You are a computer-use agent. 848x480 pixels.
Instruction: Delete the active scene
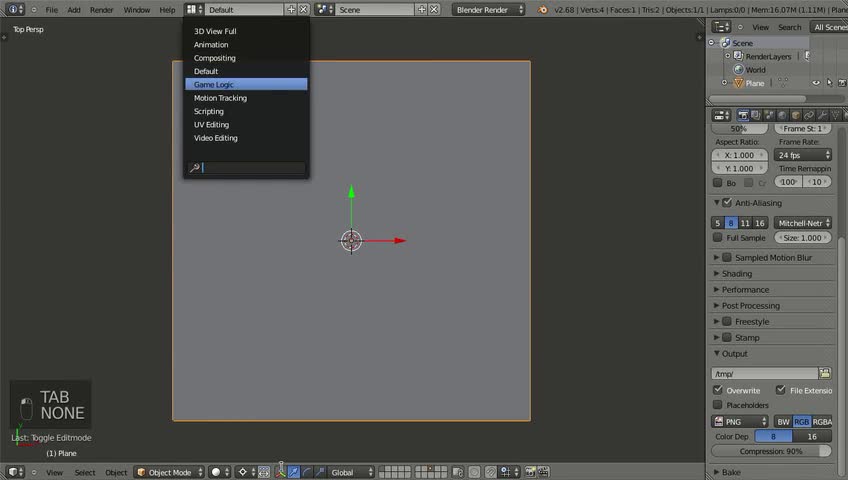click(434, 9)
